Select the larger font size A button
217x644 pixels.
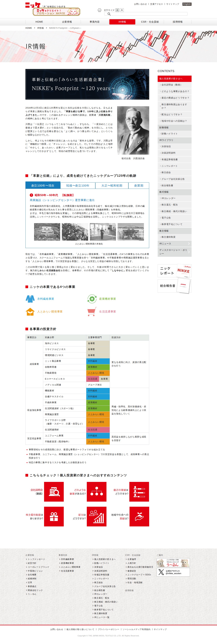click(122, 10)
